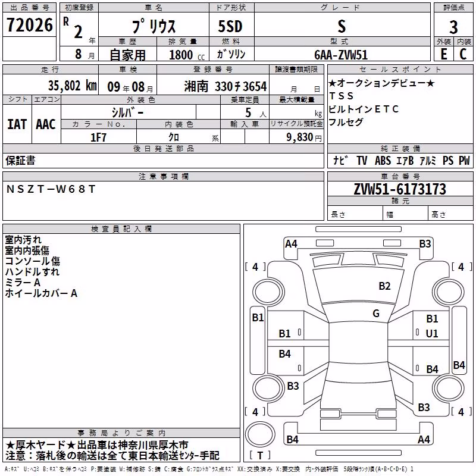Select the interior color クロ
The width and height of the screenshot is (476, 476).
[174, 137]
